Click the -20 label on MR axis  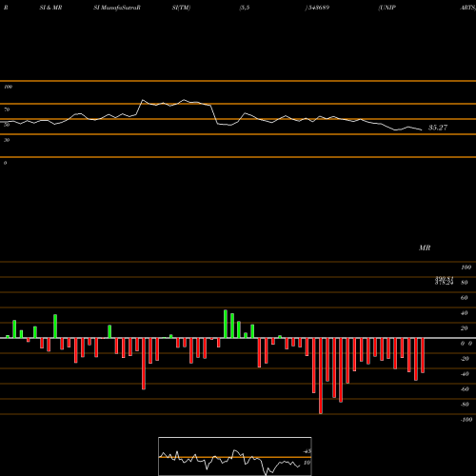(x=465, y=359)
